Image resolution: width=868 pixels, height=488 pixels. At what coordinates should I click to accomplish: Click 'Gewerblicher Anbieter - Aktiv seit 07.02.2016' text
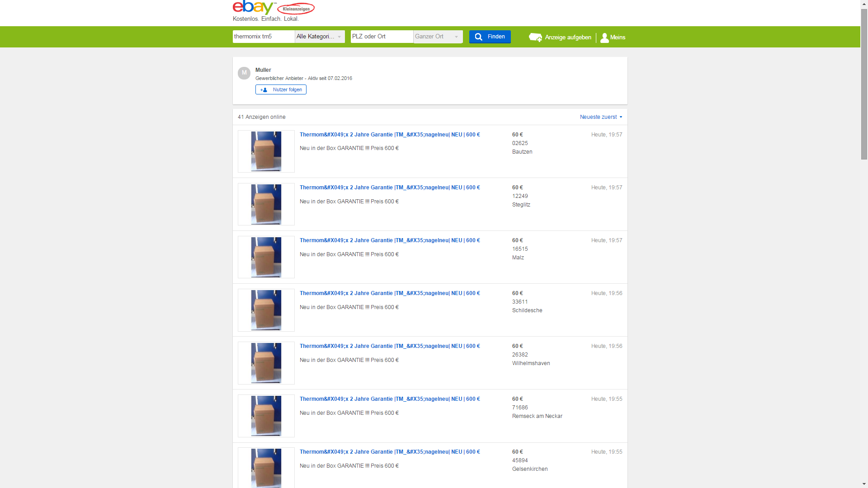(304, 78)
